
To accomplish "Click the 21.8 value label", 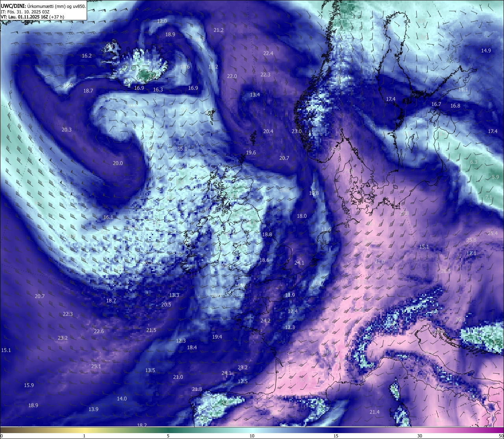I will tap(197, 389).
